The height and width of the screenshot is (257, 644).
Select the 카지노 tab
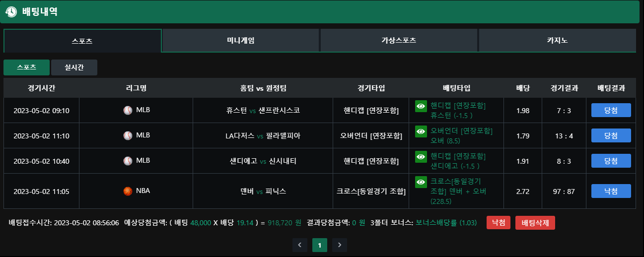[557, 41]
